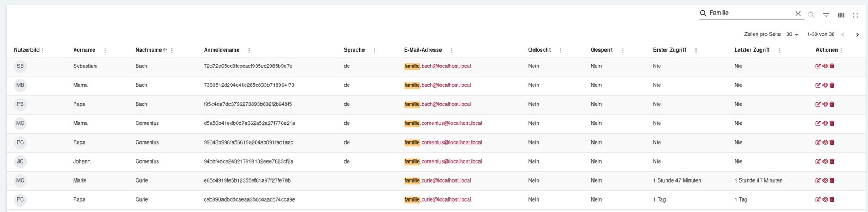This screenshot has width=868, height=212.
Task: Click the JC user avatar
Action: pyautogui.click(x=20, y=161)
